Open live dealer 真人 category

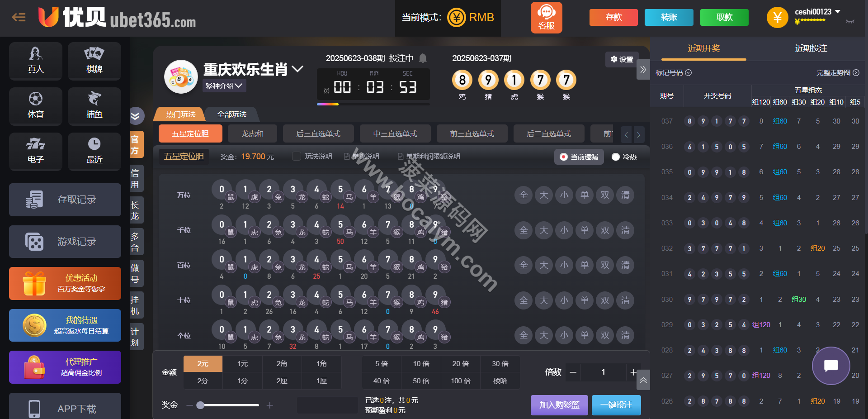36,61
